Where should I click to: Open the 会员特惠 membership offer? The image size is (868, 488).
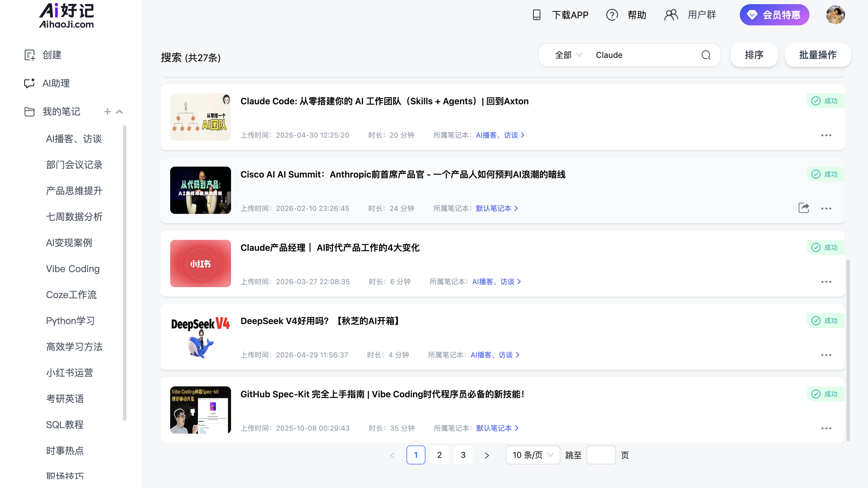pos(774,15)
